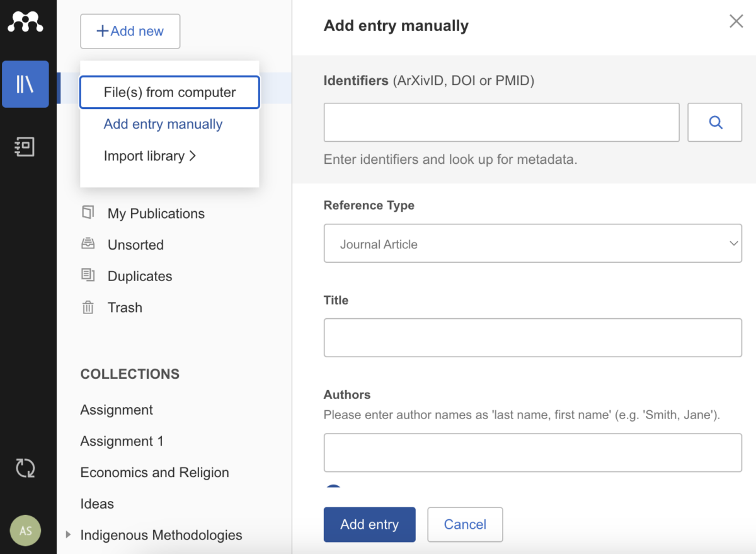Click the magnifier to look up identifier metadata
756x554 pixels.
(x=714, y=122)
